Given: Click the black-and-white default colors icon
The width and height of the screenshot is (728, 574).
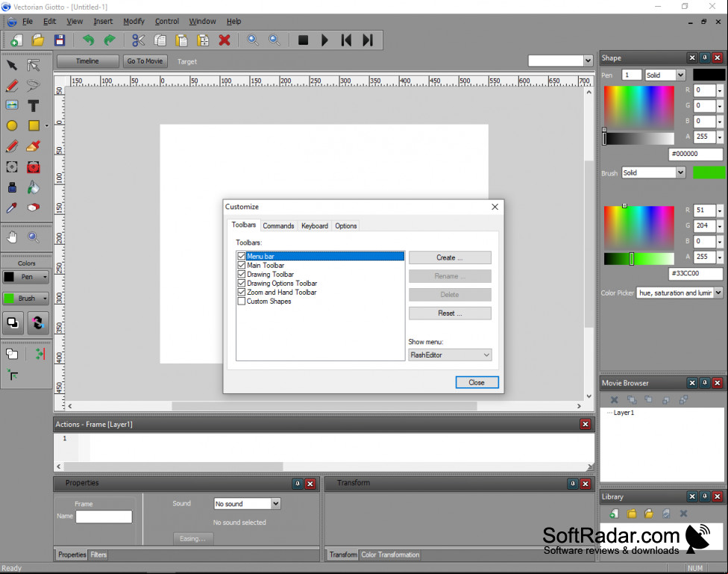Looking at the screenshot, I should coord(13,322).
